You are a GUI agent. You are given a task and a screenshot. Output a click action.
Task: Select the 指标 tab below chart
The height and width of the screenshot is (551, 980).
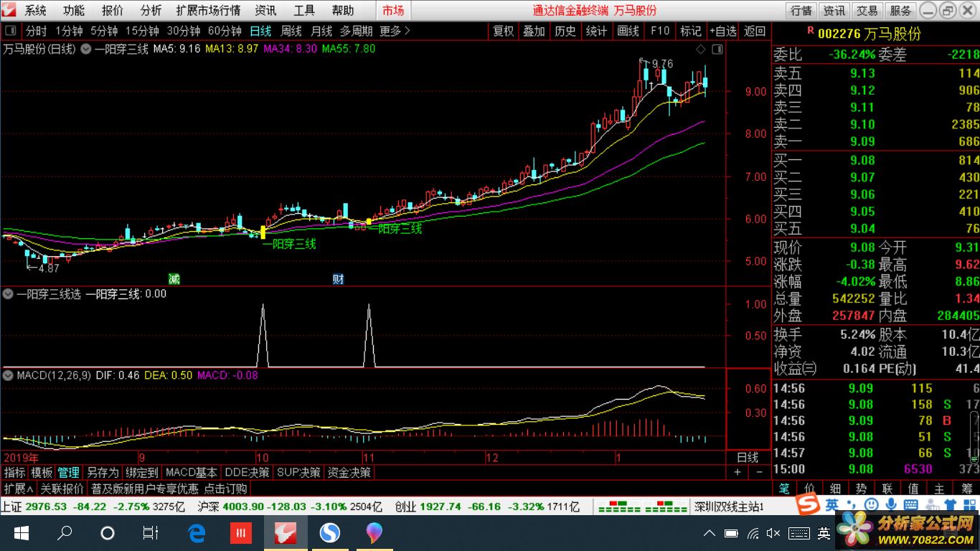(14, 472)
